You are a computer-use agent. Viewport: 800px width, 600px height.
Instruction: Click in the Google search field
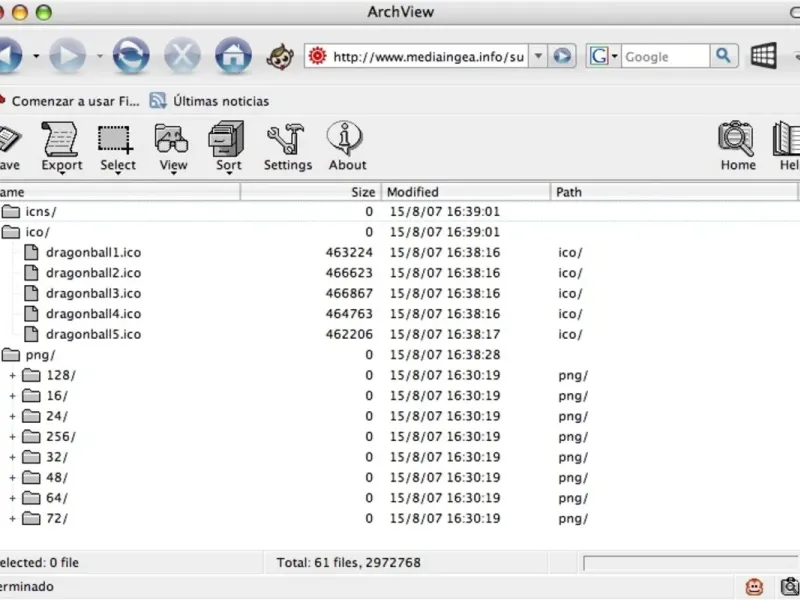point(665,56)
